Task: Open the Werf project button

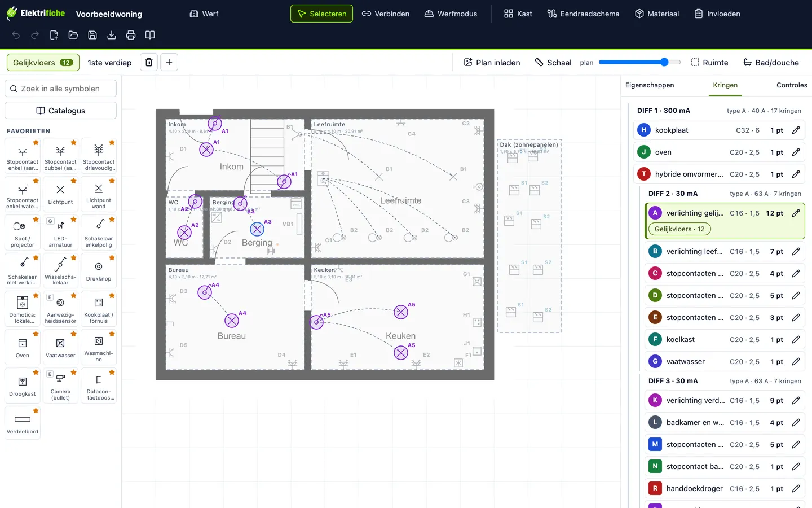Action: coord(204,14)
